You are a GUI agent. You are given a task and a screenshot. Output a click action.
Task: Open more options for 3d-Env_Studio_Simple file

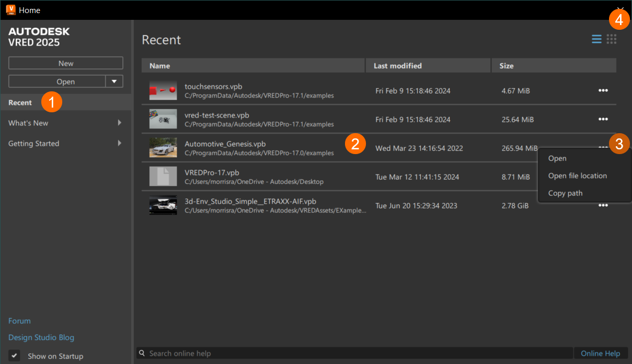603,205
